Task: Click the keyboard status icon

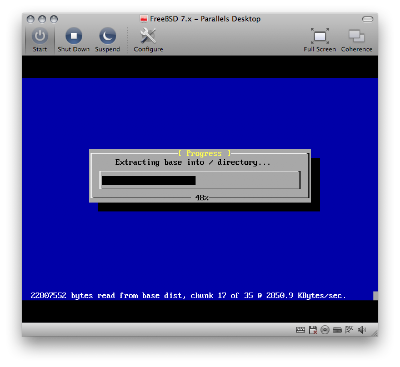Action: 300,330
